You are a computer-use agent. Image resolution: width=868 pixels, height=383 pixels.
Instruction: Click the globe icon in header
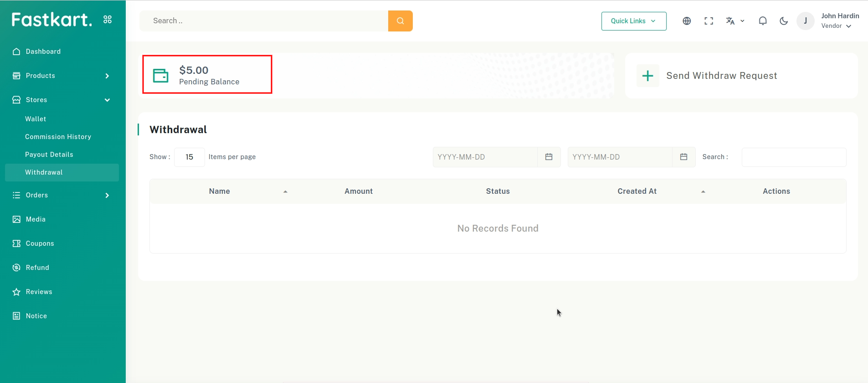click(687, 21)
